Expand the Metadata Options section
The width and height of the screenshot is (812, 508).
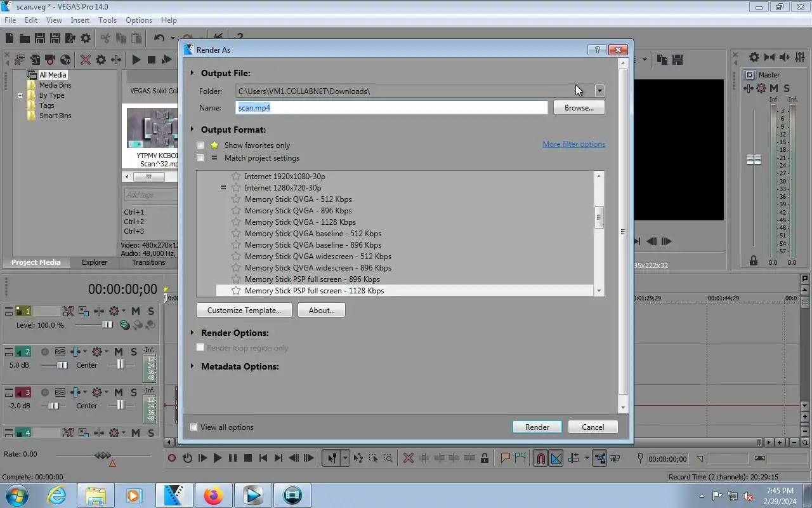[x=192, y=366]
